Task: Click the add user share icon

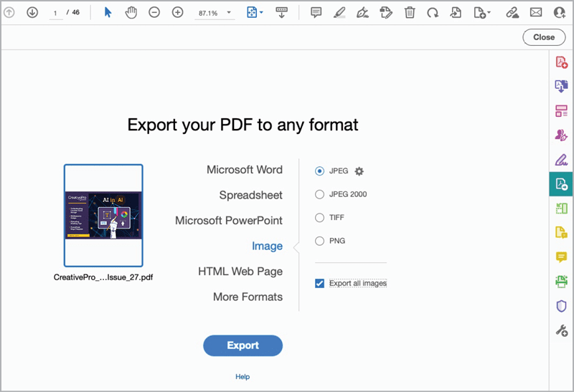Action: (x=560, y=13)
